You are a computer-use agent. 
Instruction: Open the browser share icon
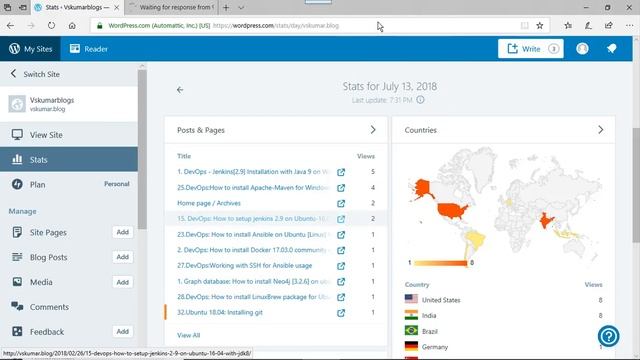609,26
